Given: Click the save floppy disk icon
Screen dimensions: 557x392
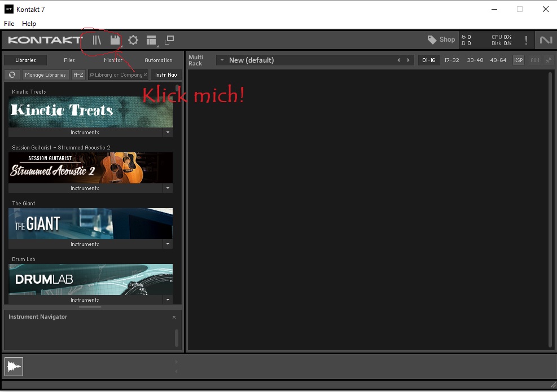Looking at the screenshot, I should click(x=115, y=40).
